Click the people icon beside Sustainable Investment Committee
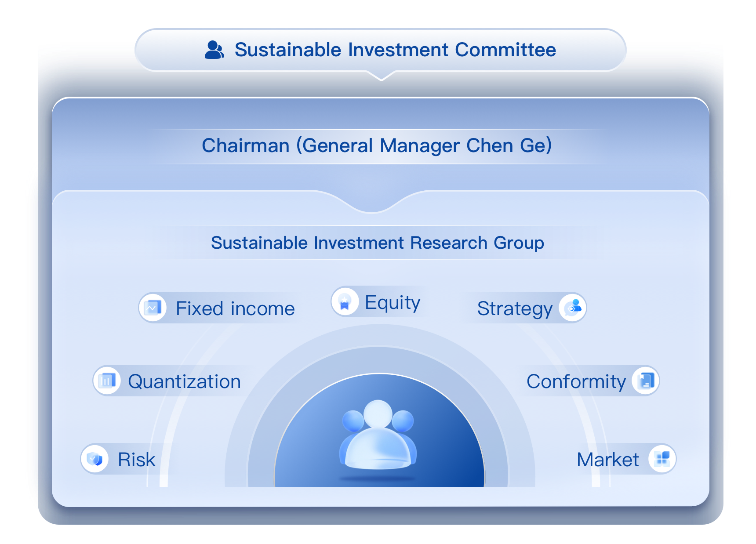The height and width of the screenshot is (544, 756). [214, 50]
